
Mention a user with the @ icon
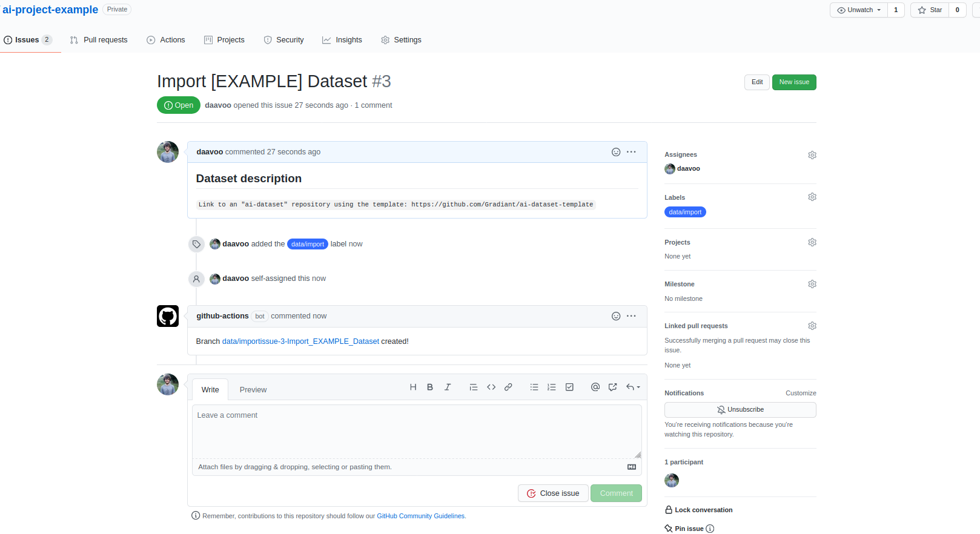(x=595, y=387)
